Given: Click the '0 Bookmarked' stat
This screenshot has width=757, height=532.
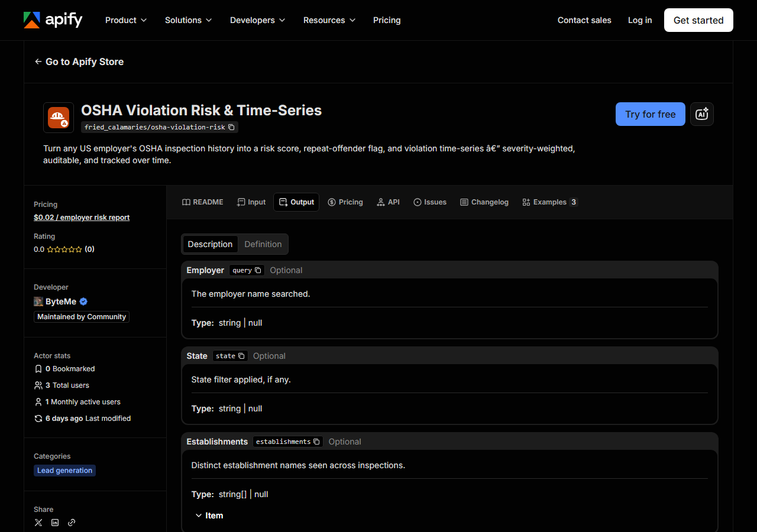Looking at the screenshot, I should click(x=64, y=369).
